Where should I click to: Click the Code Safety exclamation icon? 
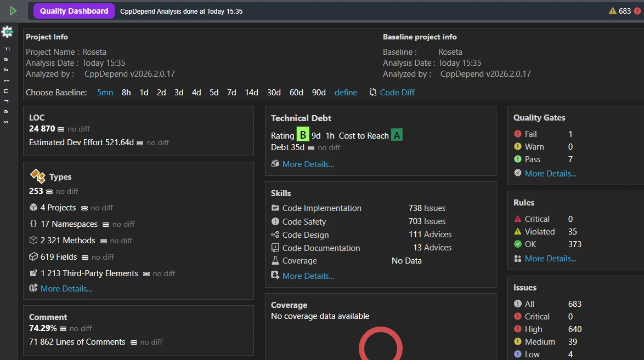[275, 222]
